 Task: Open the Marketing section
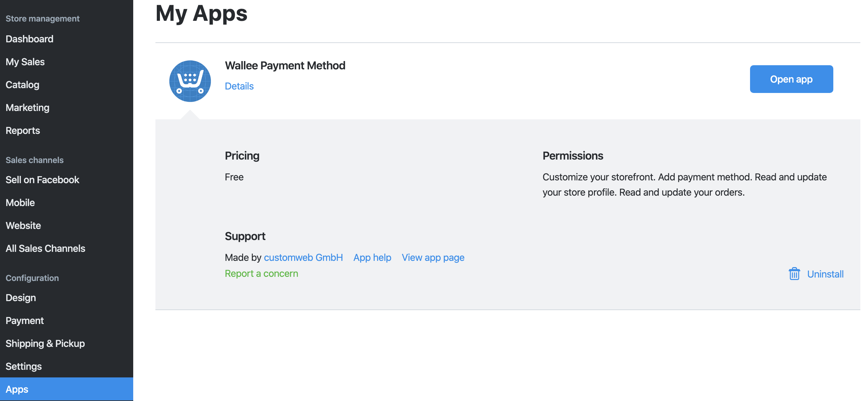click(x=27, y=108)
